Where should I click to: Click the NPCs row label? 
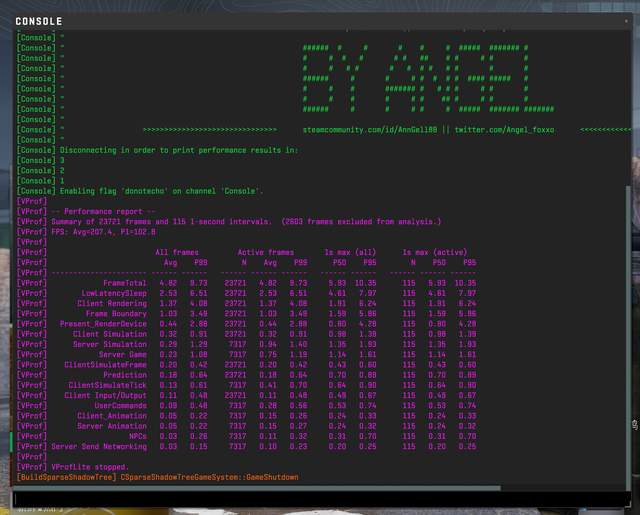[x=138, y=436]
